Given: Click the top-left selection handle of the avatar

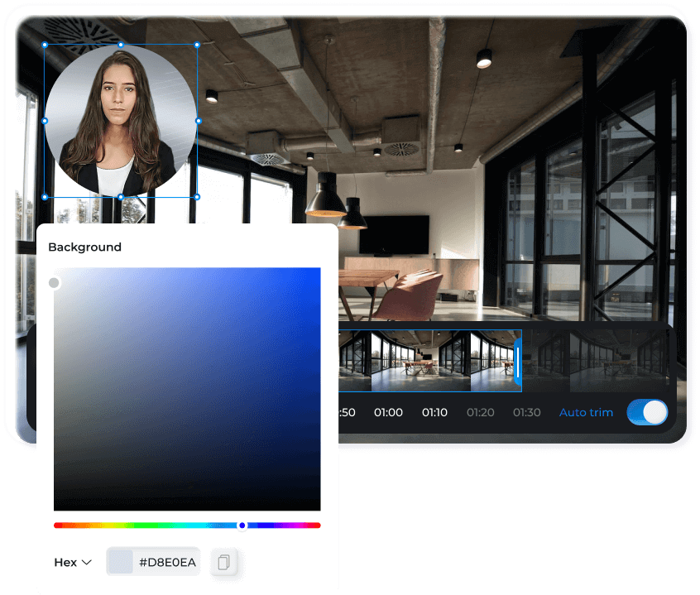Looking at the screenshot, I should click(44, 43).
